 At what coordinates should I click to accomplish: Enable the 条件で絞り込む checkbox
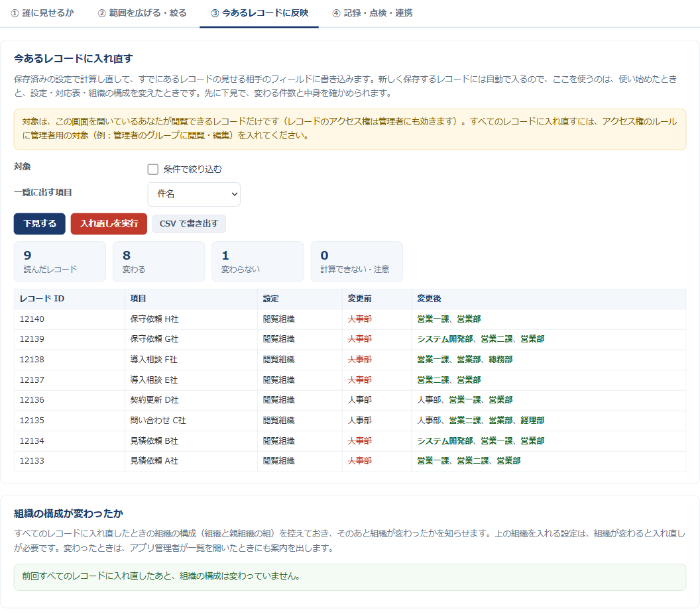tap(153, 169)
